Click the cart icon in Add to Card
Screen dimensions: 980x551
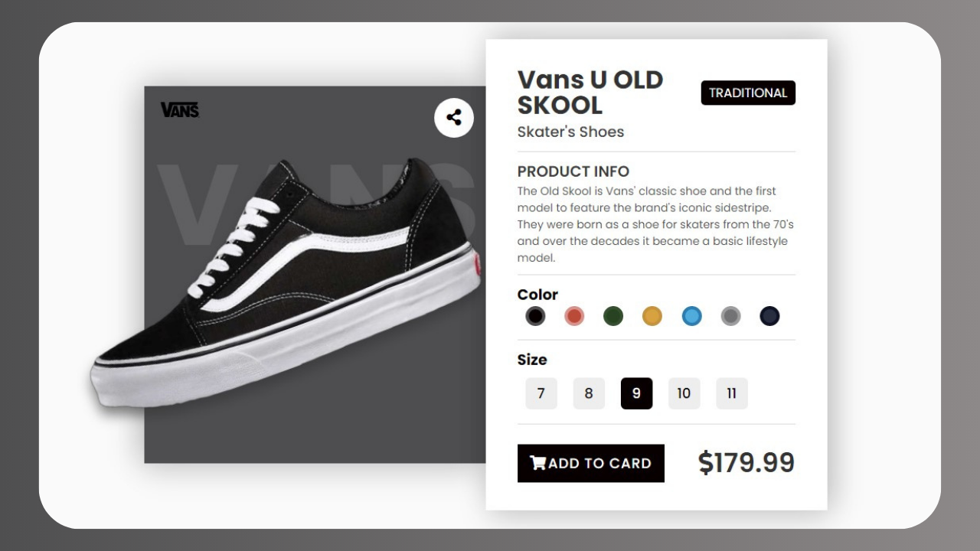pos(538,463)
